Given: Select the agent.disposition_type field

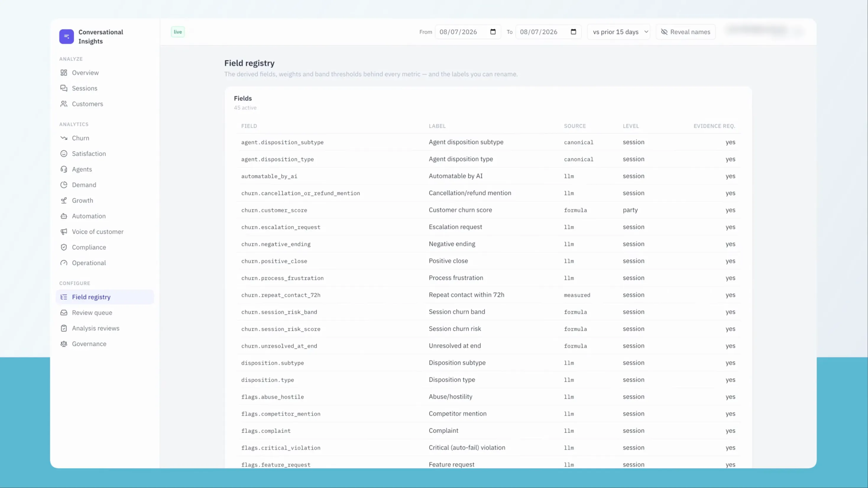Looking at the screenshot, I should (x=277, y=159).
